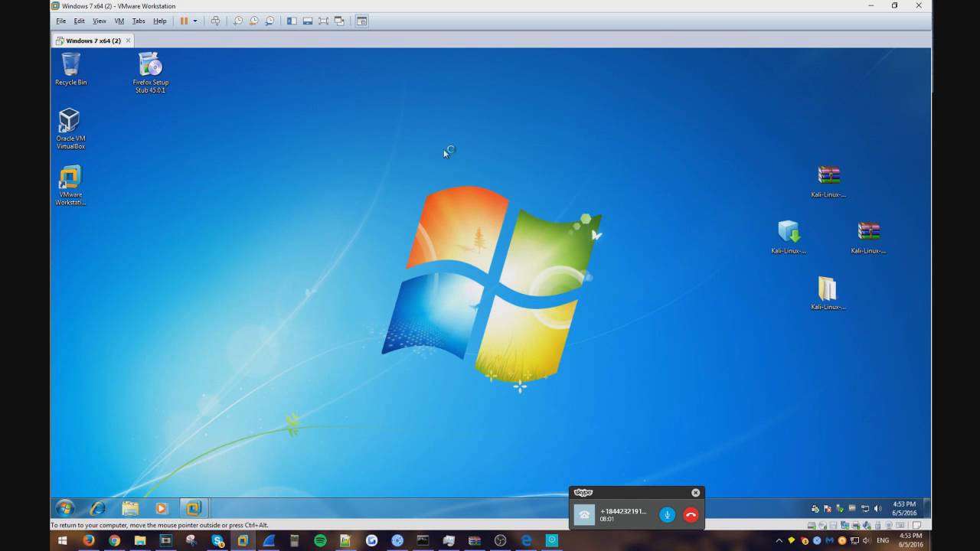Click the Show desktop strip in the guest taskbar
This screenshot has height=551, width=980.
[927, 508]
